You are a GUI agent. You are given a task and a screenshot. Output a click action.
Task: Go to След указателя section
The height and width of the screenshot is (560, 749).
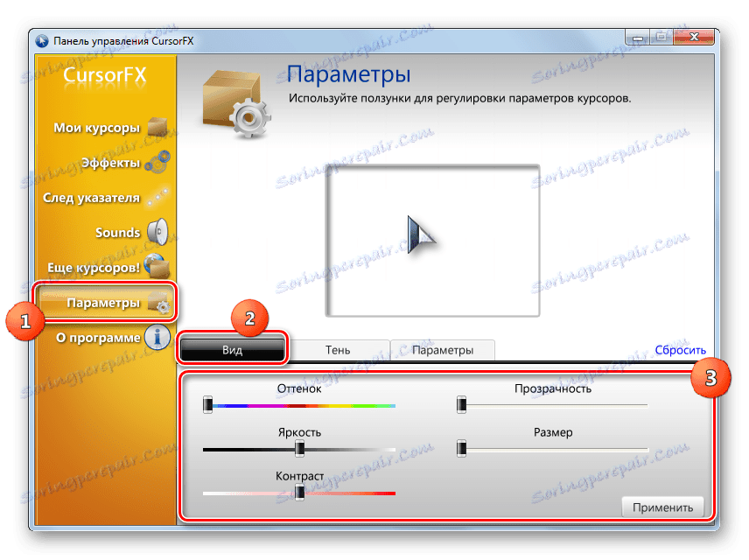(91, 198)
